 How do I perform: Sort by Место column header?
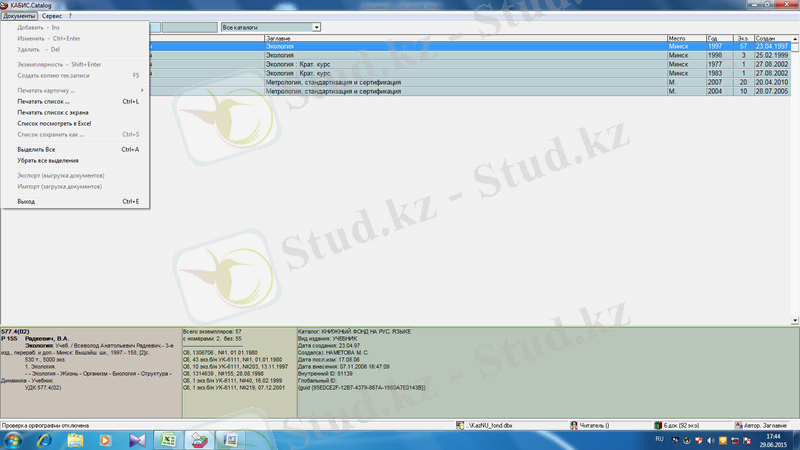[x=687, y=38]
